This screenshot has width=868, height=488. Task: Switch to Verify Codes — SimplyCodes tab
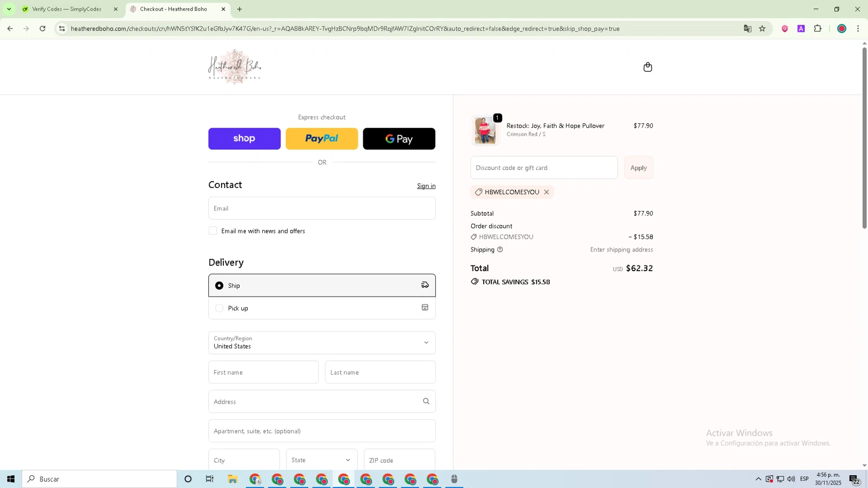(x=67, y=9)
